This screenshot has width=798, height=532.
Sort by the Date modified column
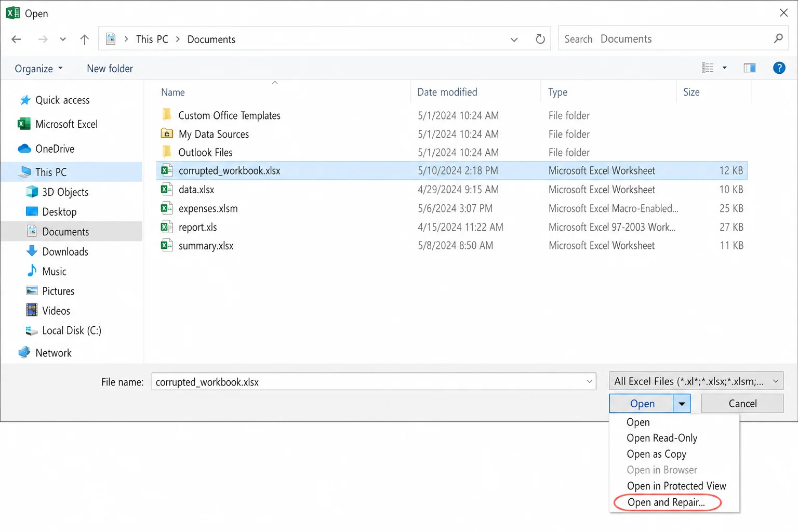click(x=447, y=92)
